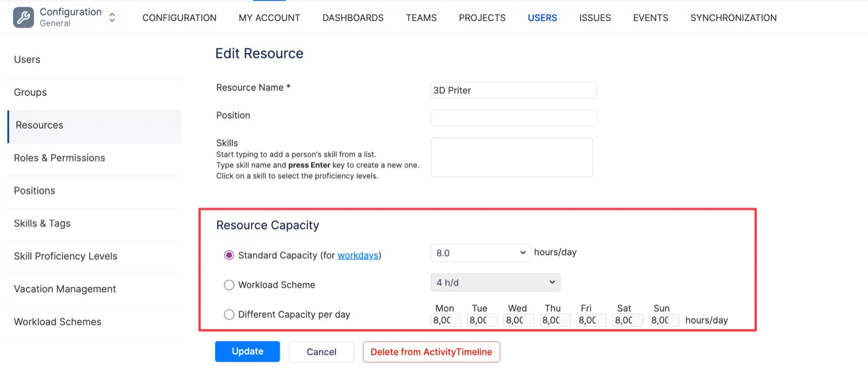Select the Standard Capacity radio button

pyautogui.click(x=229, y=255)
